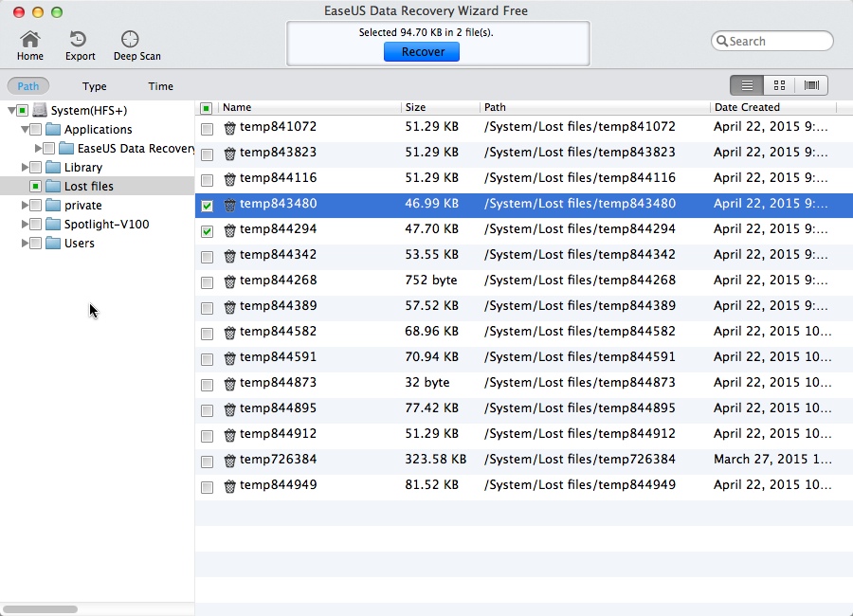Screen dimensions: 853x616
Task: Click the private folder icon
Action: 53,205
